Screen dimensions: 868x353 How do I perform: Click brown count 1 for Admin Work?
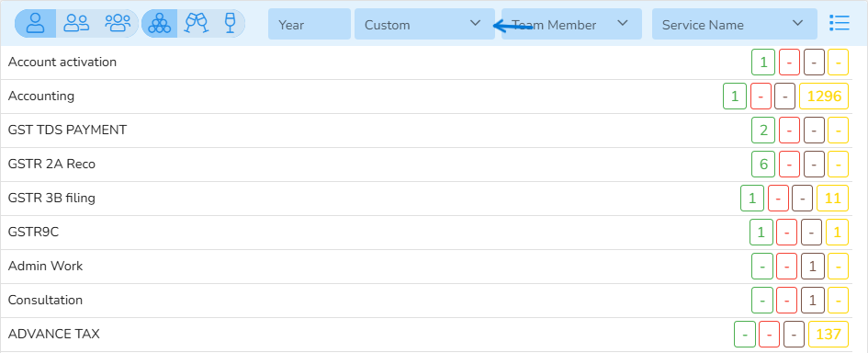(812, 267)
